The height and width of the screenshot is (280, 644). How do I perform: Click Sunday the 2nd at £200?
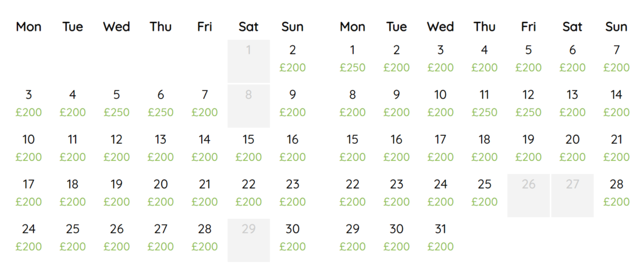point(293,58)
